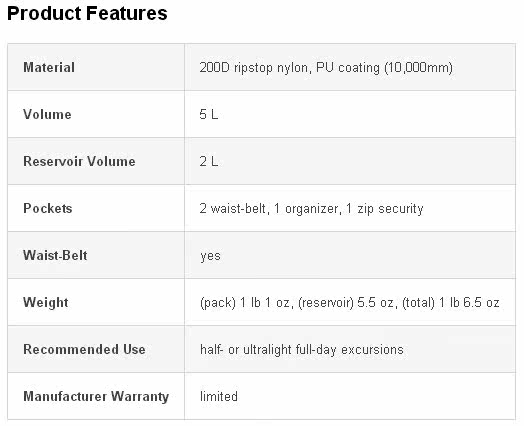Click the 200D ripstop nylon material value
Screen dimensions: 524x426
coord(326,67)
